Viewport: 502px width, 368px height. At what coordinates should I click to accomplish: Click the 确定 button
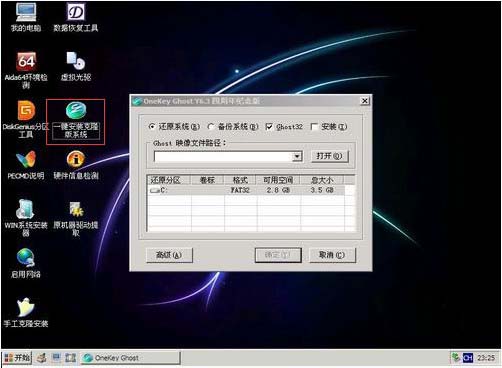coord(278,255)
